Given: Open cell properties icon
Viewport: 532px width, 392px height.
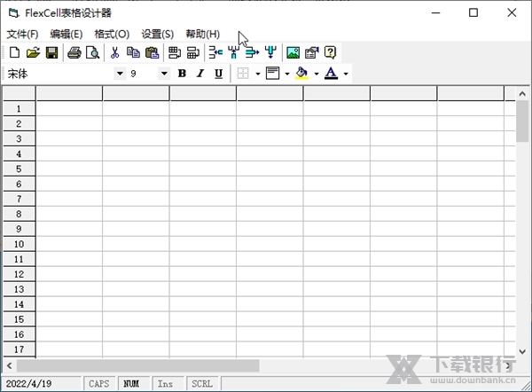Looking at the screenshot, I should point(311,52).
